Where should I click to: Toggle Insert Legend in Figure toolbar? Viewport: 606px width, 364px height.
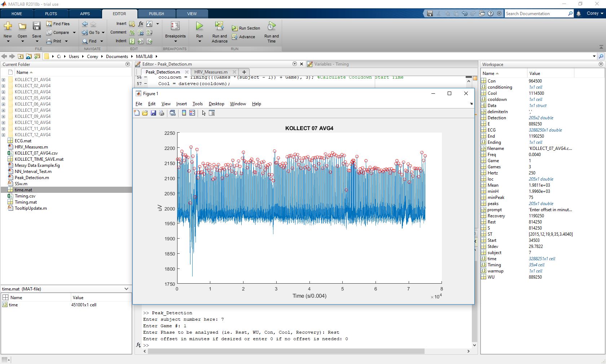pos(192,113)
